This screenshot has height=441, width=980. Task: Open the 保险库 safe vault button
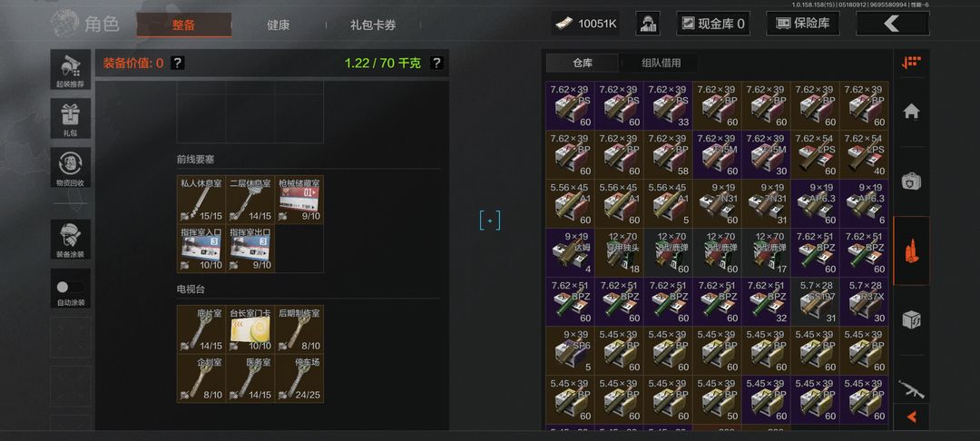[802, 24]
